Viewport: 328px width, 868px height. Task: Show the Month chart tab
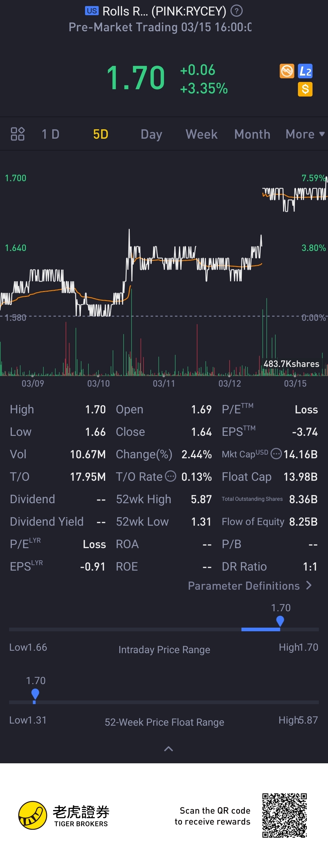click(252, 134)
